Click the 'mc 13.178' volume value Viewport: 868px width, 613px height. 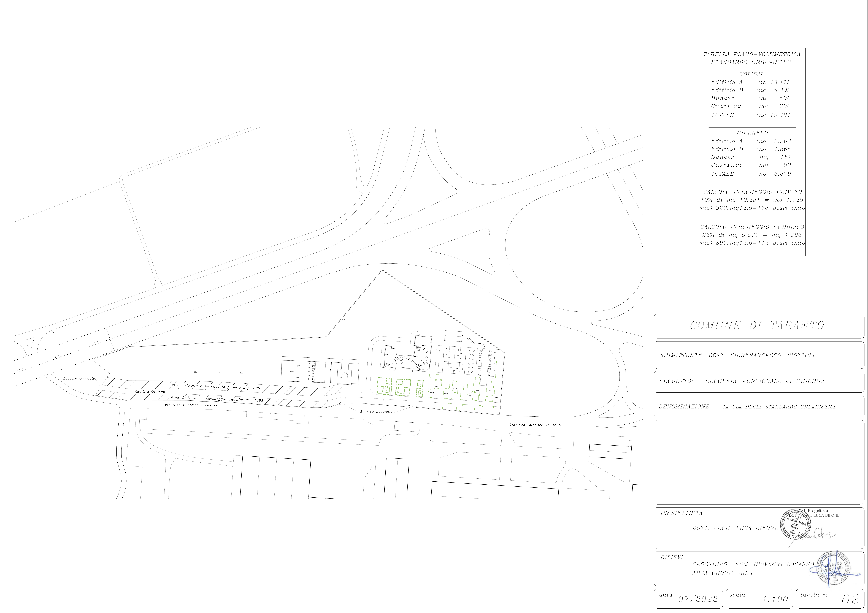[774, 82]
